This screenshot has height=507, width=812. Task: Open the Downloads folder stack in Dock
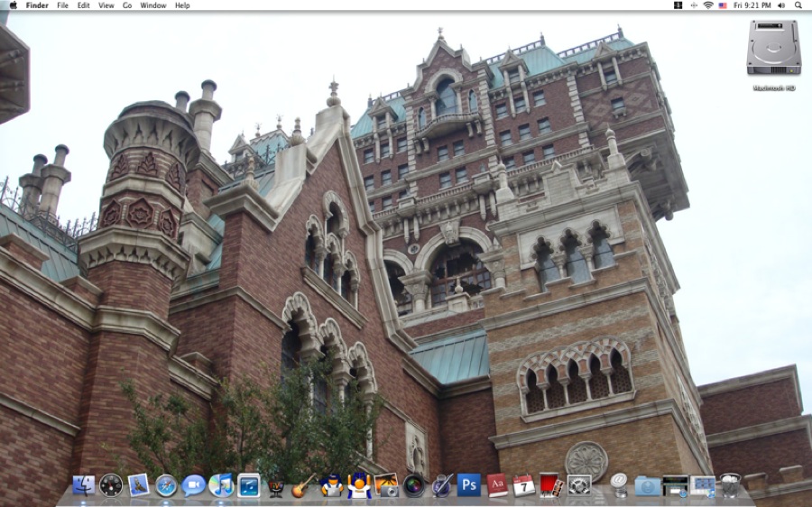click(647, 486)
